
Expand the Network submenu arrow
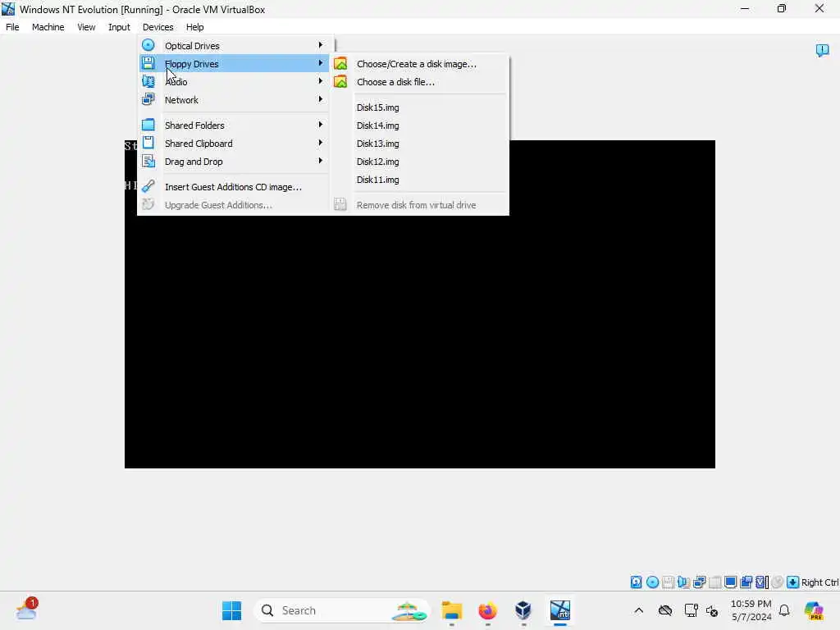click(321, 99)
